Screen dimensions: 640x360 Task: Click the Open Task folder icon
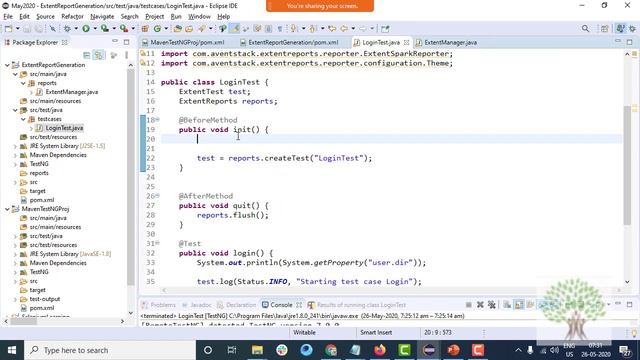[189, 29]
